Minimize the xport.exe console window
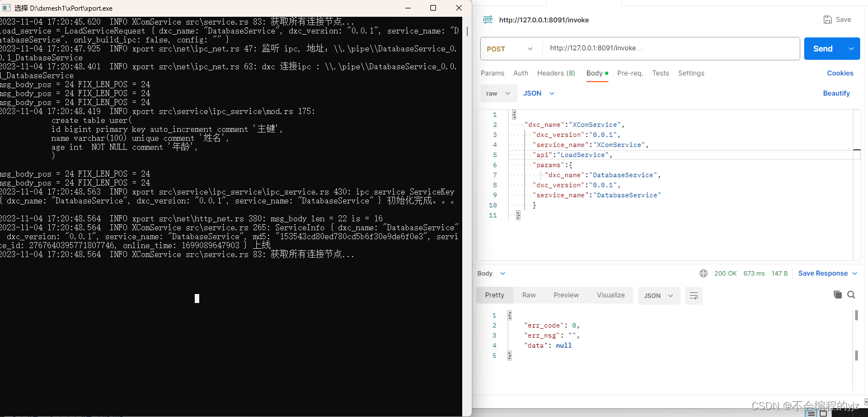Screen dimensions: 868x417 [407, 8]
